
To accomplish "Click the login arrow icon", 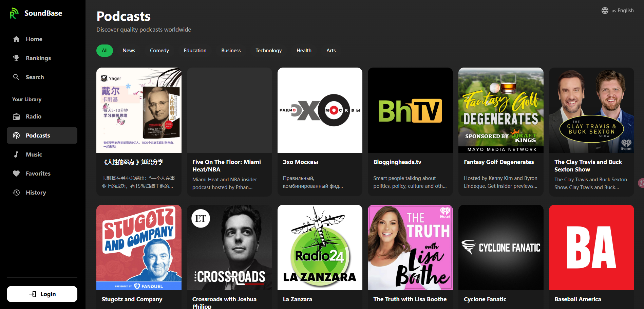I will coord(33,294).
